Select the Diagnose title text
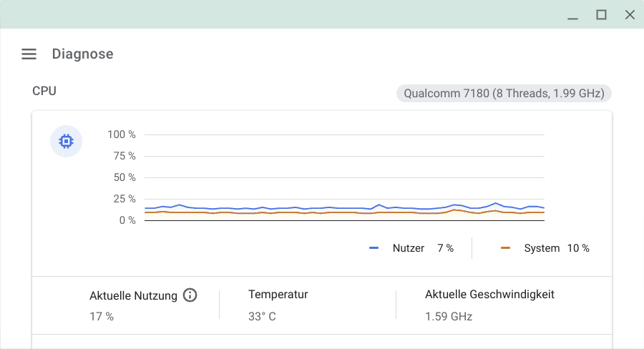 tap(82, 54)
